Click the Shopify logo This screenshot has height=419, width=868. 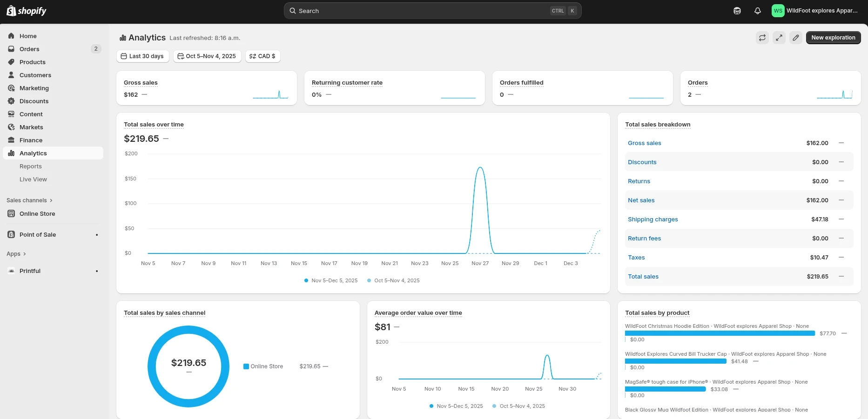pos(27,11)
